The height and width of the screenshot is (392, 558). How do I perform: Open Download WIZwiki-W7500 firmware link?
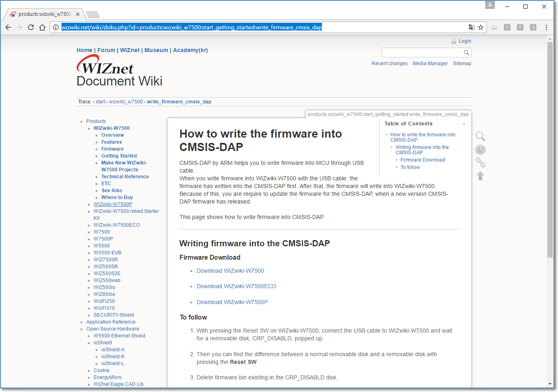[230, 271]
